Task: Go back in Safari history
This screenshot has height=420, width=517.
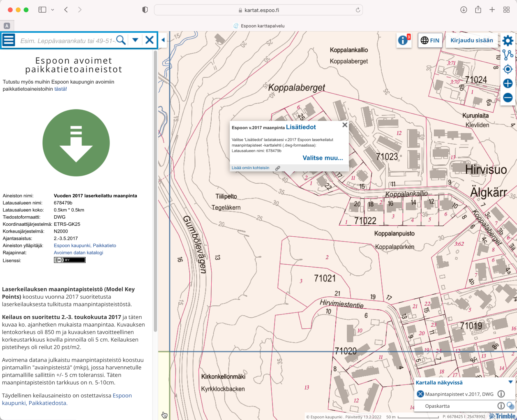Action: (66, 10)
